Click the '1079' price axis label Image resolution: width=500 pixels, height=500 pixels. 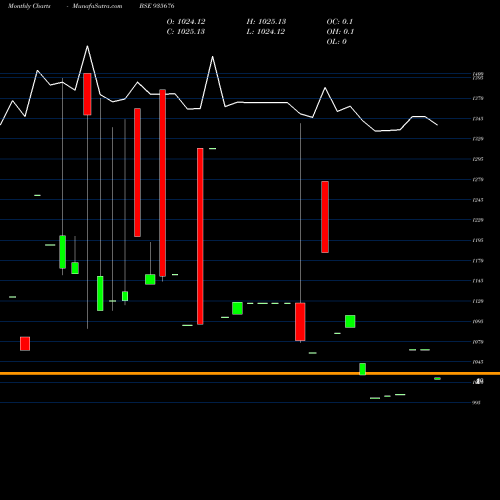(478, 342)
